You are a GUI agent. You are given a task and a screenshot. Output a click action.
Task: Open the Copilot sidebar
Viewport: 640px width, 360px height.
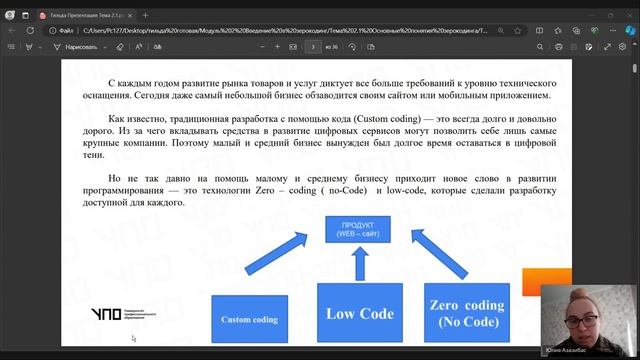coord(630,31)
